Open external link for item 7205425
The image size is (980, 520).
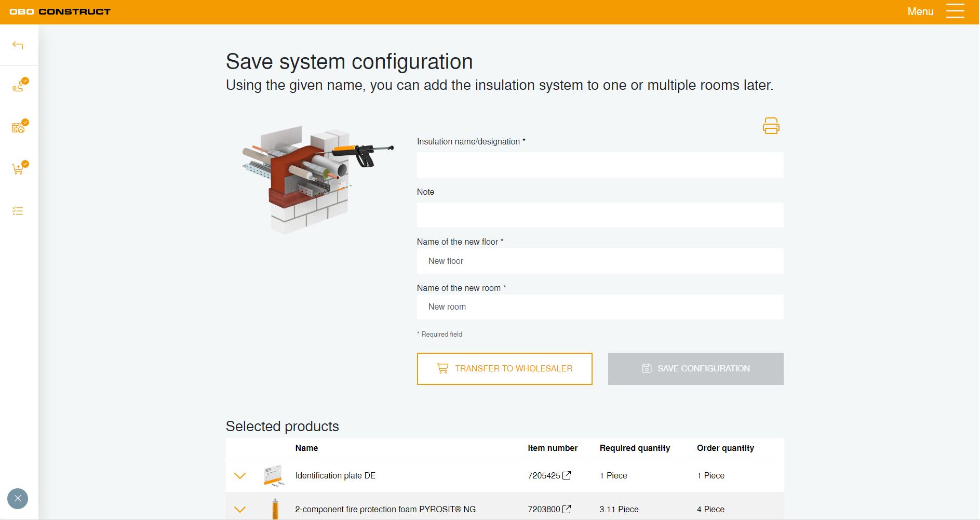click(x=567, y=475)
